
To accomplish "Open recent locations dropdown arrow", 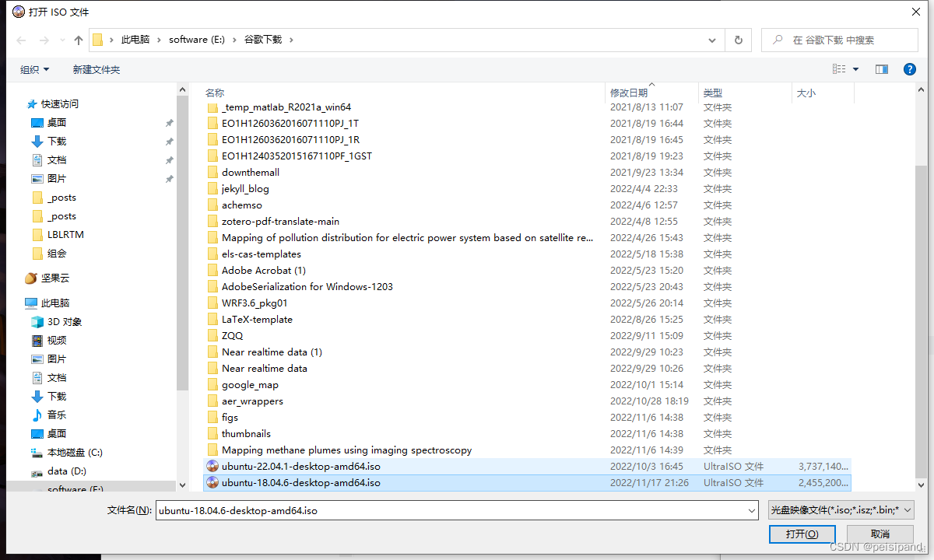I will pyautogui.click(x=62, y=40).
